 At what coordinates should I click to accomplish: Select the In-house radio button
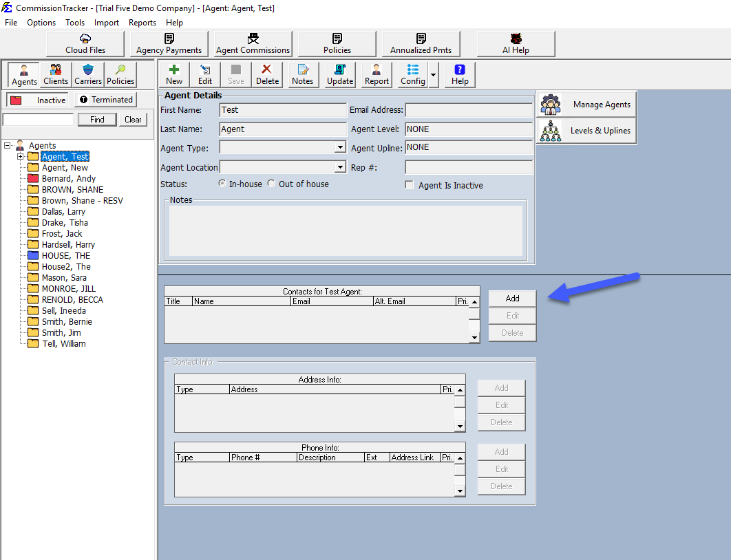(222, 184)
